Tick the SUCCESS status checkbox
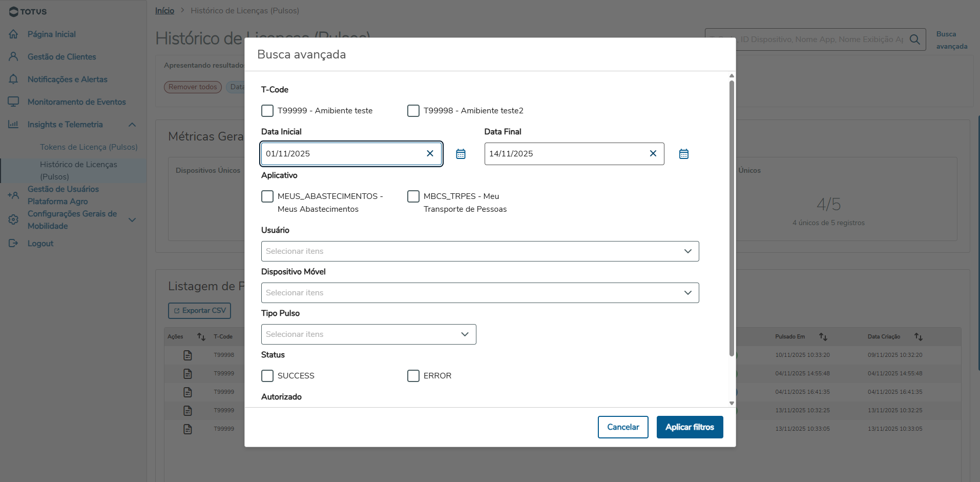 pyautogui.click(x=267, y=376)
